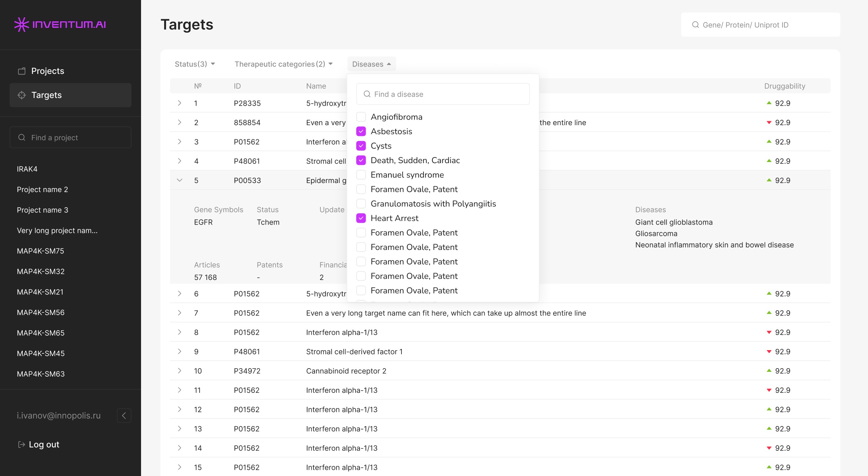The height and width of the screenshot is (476, 868).
Task: Click the Gliosarcoma disease text
Action: [x=656, y=234]
